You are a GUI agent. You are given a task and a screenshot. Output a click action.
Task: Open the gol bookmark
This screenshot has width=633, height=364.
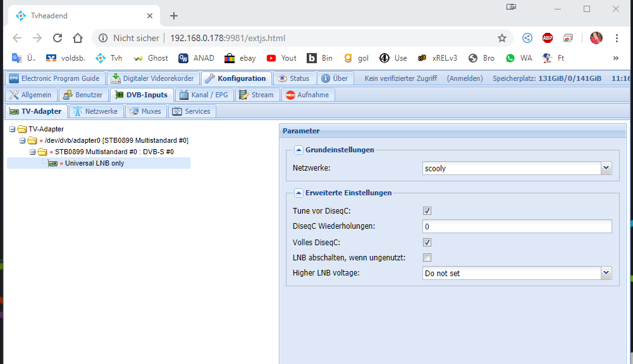click(x=356, y=58)
